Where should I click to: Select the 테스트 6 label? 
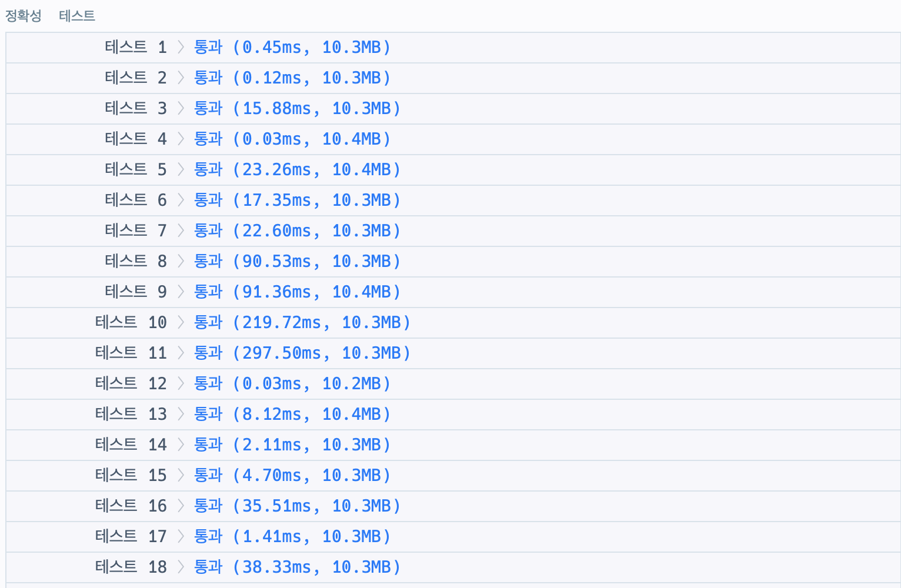[x=136, y=200]
